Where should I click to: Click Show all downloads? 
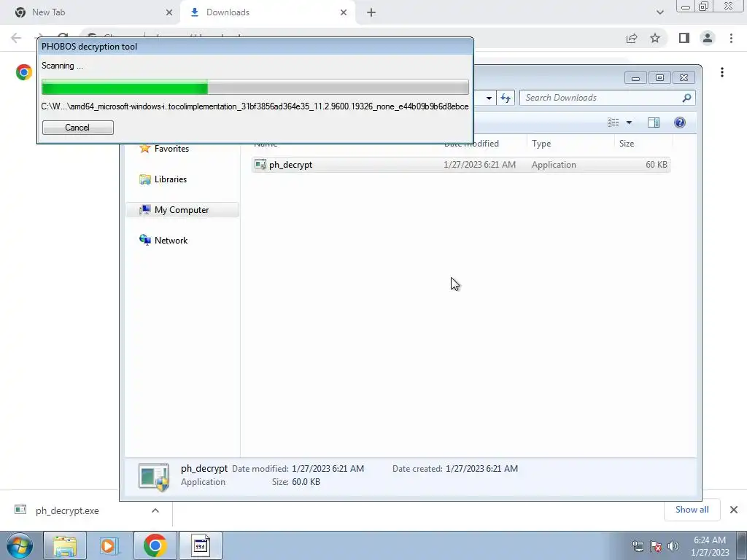[x=692, y=510]
